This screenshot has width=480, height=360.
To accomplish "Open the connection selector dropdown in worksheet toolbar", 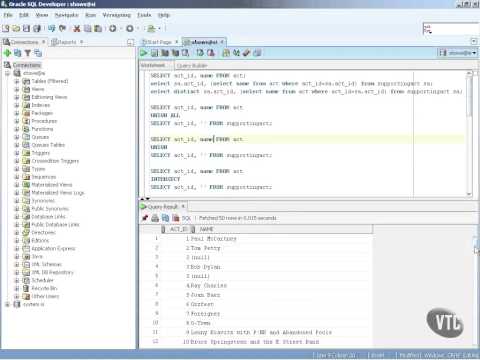I will coord(458,53).
